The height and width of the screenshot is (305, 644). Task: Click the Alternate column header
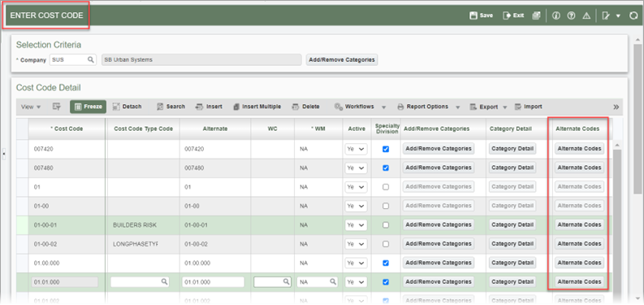[215, 129]
